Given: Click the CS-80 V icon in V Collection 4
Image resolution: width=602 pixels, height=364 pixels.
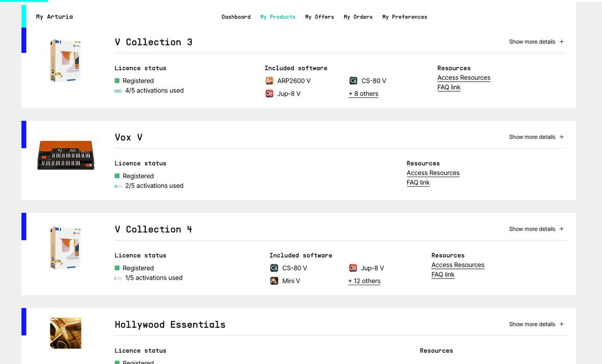Looking at the screenshot, I should point(274,268).
